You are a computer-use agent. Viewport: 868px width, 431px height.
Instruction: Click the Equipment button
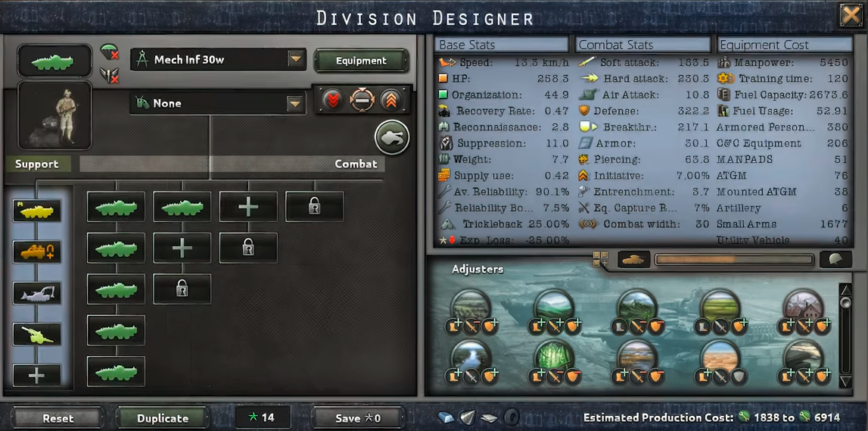tap(361, 61)
